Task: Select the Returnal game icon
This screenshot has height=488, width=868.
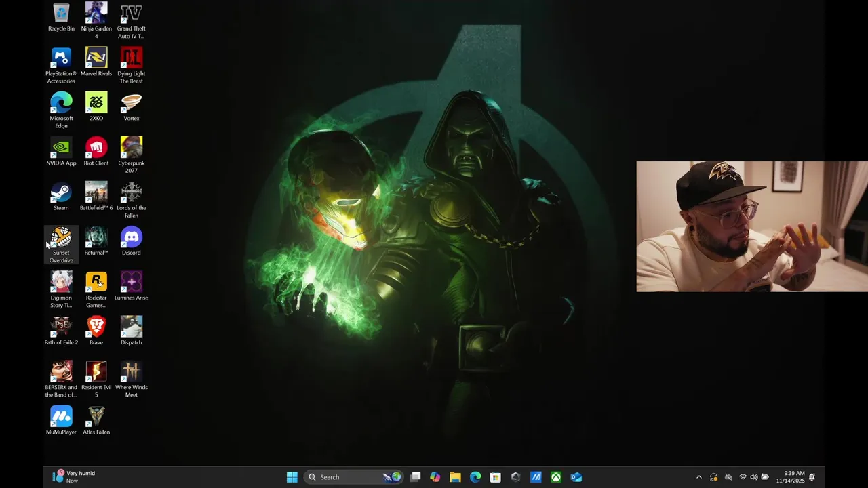Action: pyautogui.click(x=96, y=241)
